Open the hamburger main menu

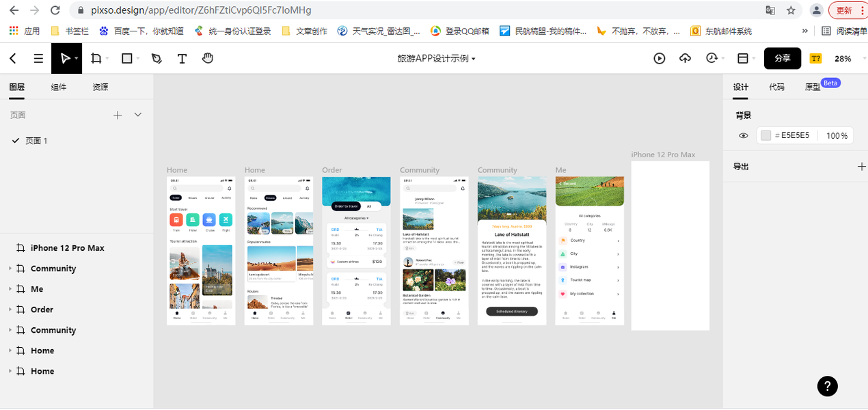pyautogui.click(x=38, y=59)
